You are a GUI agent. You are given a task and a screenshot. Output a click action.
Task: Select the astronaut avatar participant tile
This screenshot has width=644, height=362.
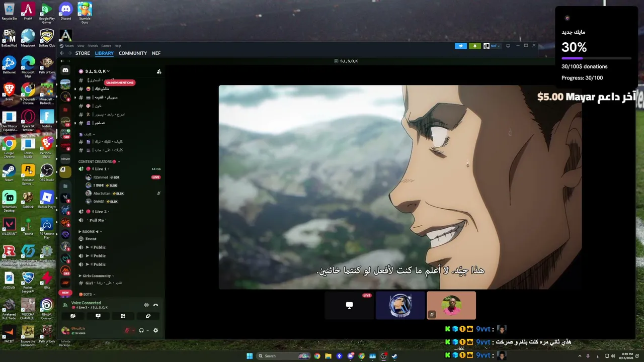pyautogui.click(x=400, y=305)
